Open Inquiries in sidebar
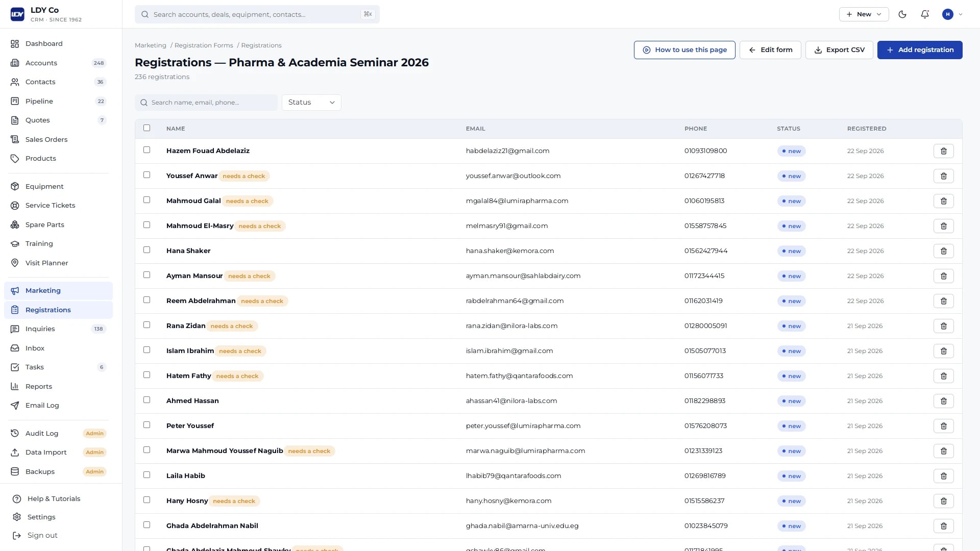This screenshot has width=980, height=551. (x=58, y=329)
